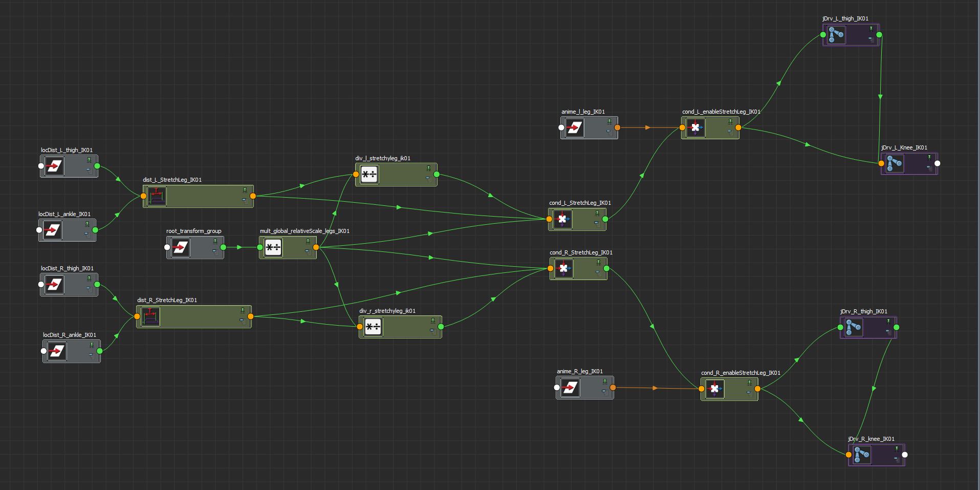Click the locDist_L_ankle_IK01 node name label
The width and height of the screenshot is (980, 490).
coord(64,214)
